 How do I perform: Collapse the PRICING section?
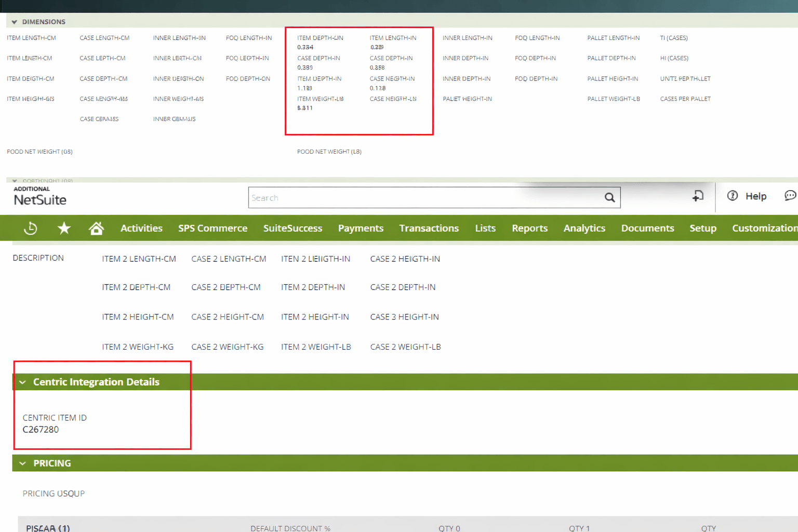pyautogui.click(x=22, y=463)
